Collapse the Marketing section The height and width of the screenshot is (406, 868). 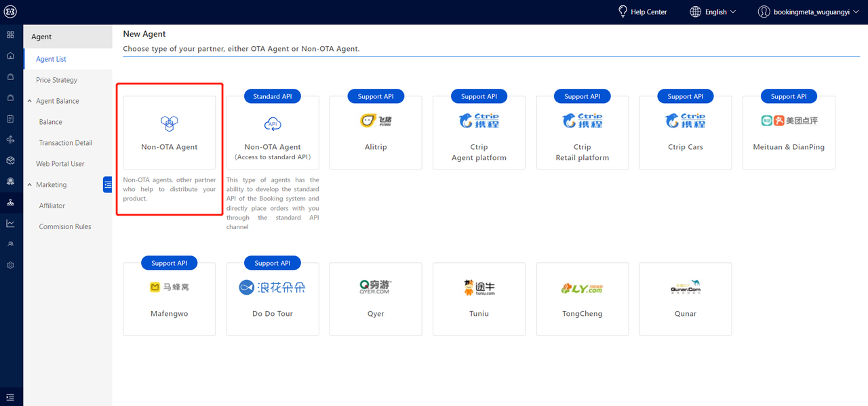tap(30, 184)
